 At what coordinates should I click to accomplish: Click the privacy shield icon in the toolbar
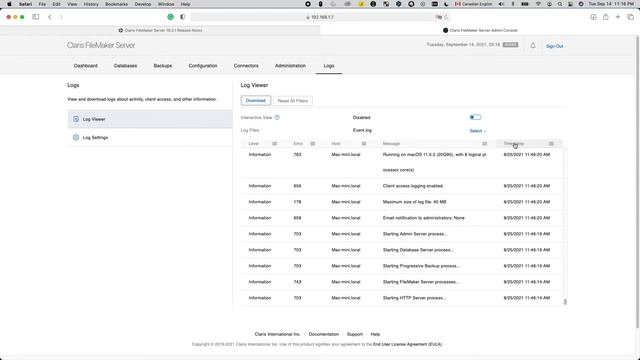pos(182,17)
